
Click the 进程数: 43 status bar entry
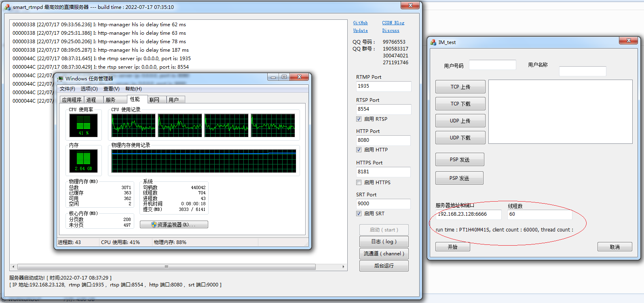click(x=69, y=242)
